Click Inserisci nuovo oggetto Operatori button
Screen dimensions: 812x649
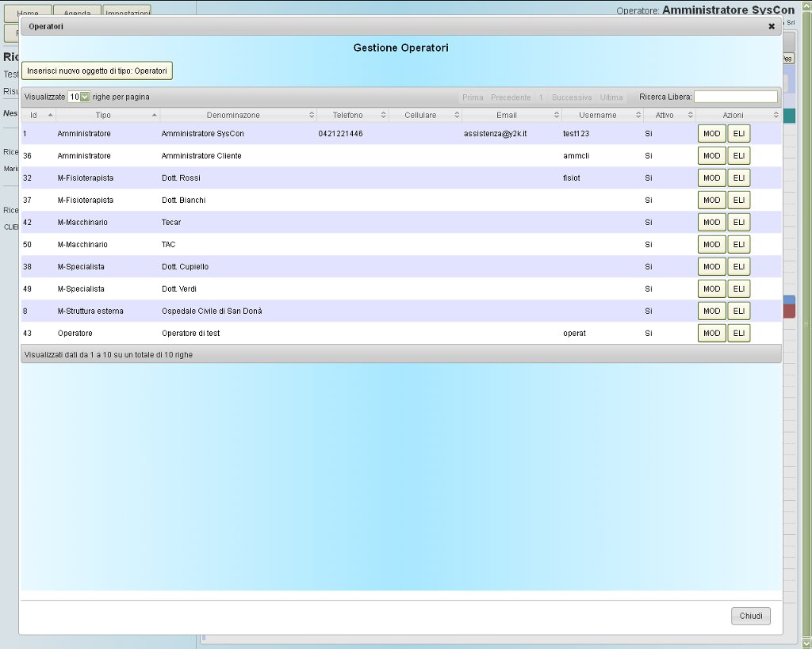pyautogui.click(x=97, y=71)
